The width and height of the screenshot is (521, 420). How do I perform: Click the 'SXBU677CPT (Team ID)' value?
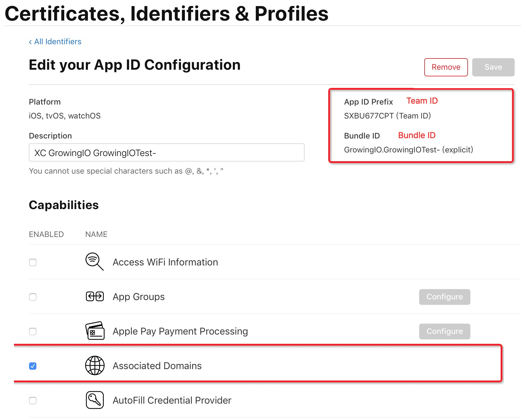coord(387,116)
